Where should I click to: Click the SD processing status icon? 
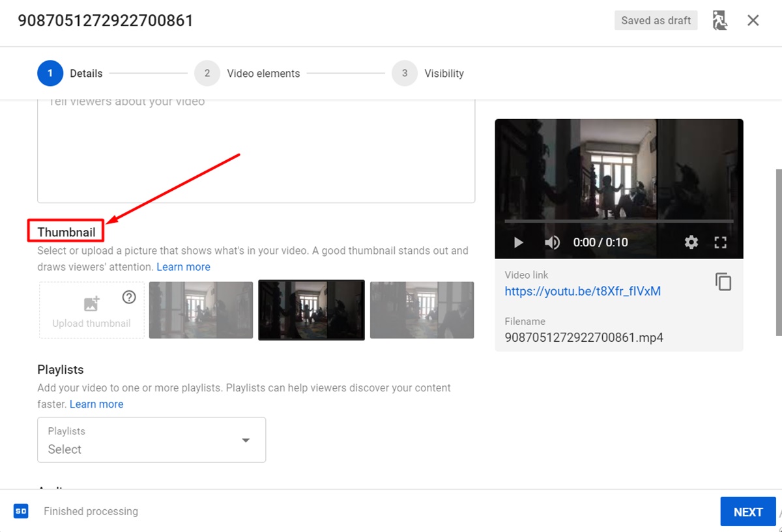pyautogui.click(x=21, y=511)
